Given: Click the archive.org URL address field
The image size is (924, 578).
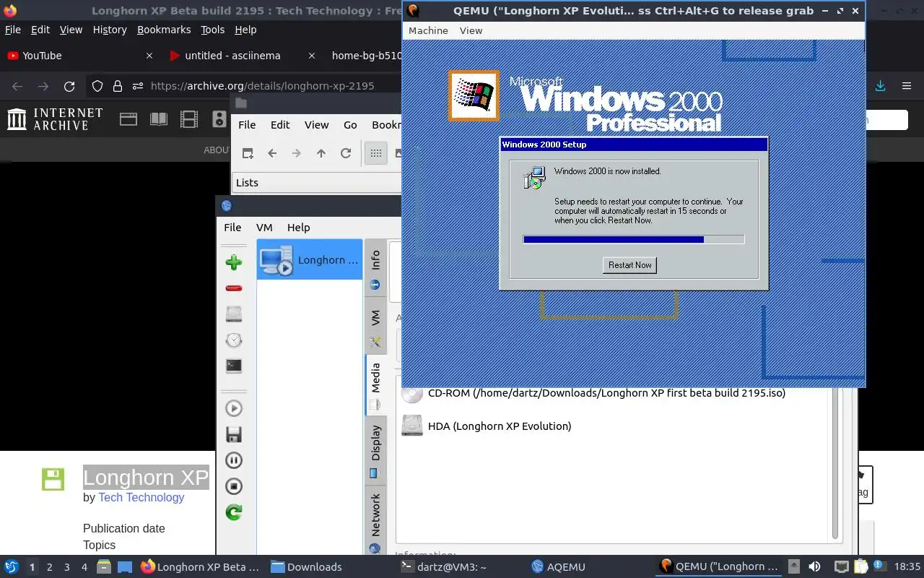Looking at the screenshot, I should (263, 86).
